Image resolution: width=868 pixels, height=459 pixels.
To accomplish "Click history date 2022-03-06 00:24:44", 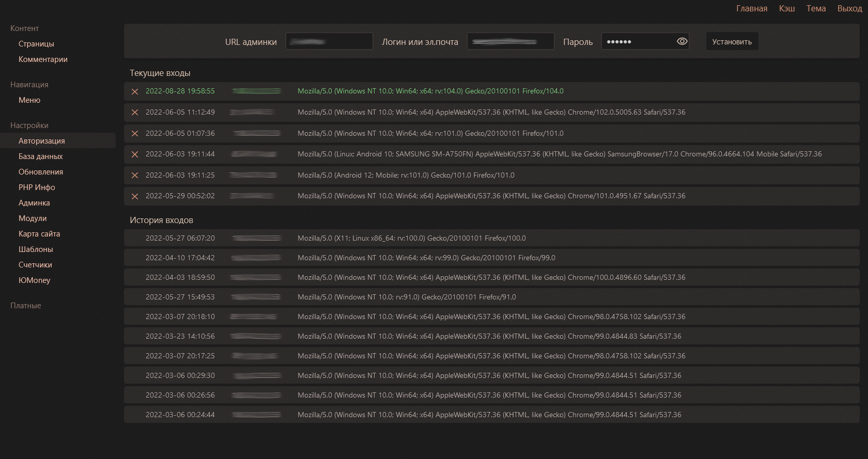I will click(180, 415).
